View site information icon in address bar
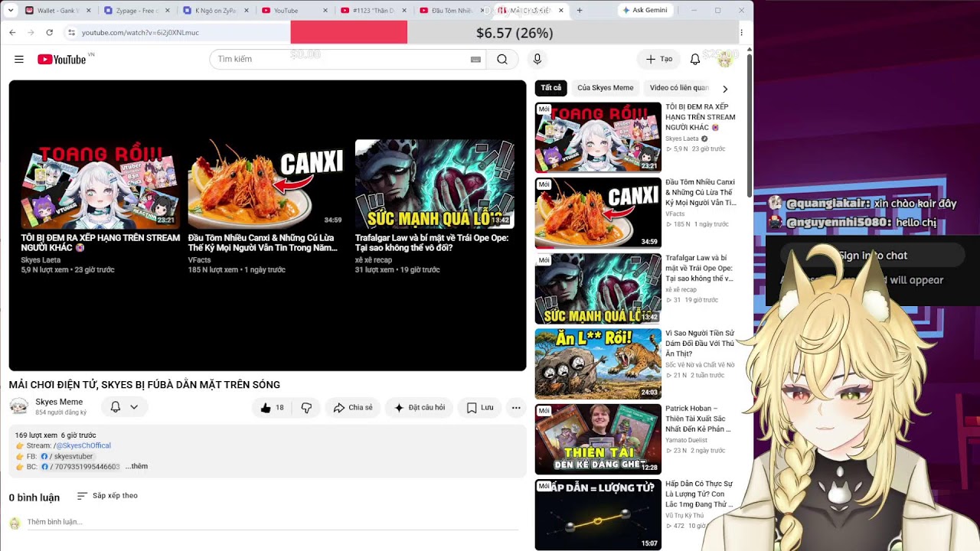 pyautogui.click(x=71, y=32)
